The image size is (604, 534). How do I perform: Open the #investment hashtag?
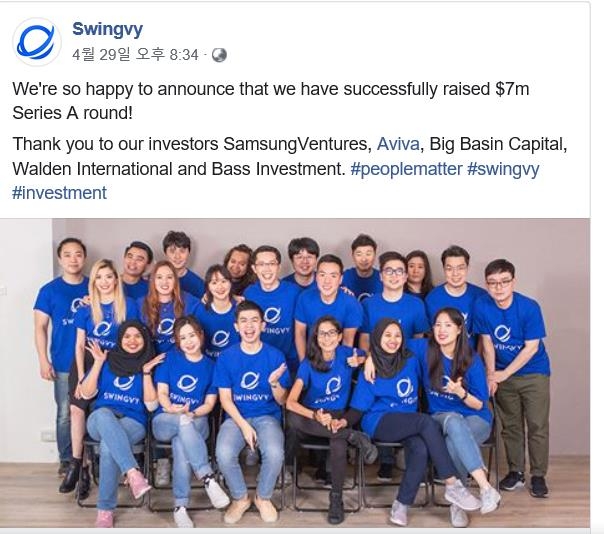pos(59,192)
